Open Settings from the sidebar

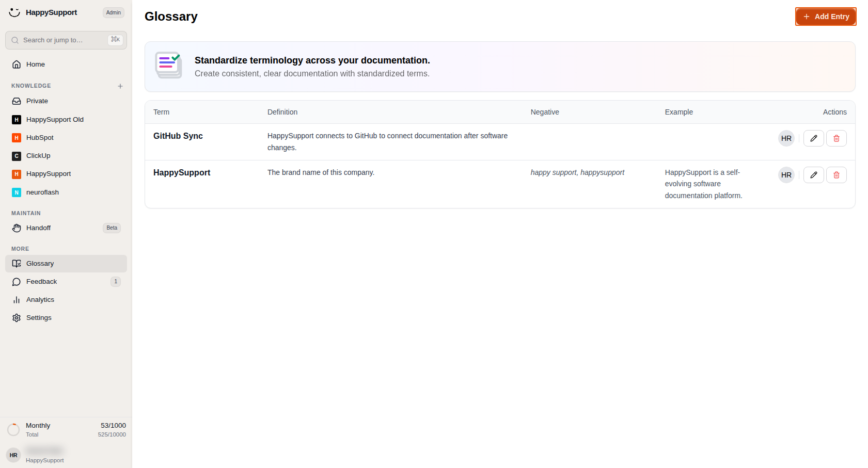pos(66,318)
